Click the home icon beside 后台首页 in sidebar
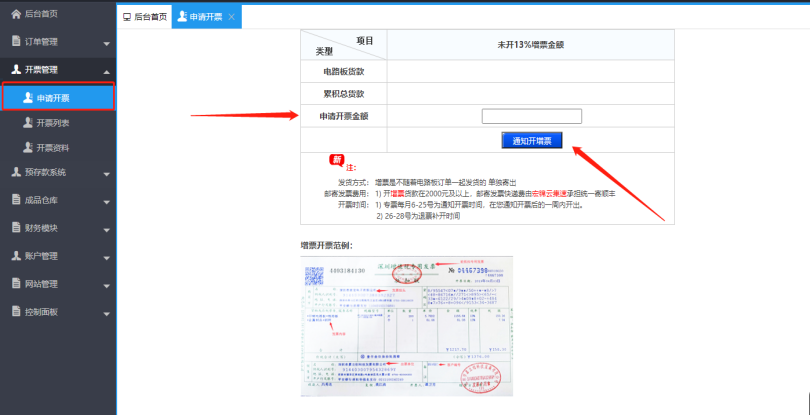 (x=16, y=14)
